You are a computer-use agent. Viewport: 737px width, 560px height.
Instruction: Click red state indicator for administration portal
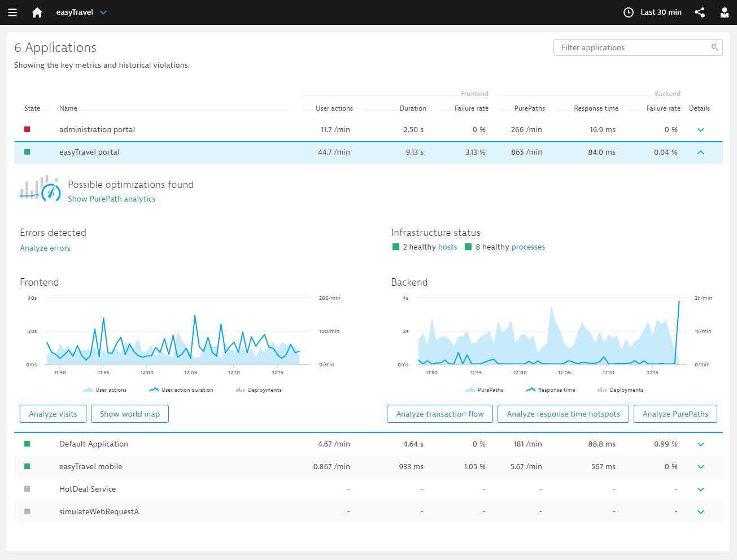(27, 129)
